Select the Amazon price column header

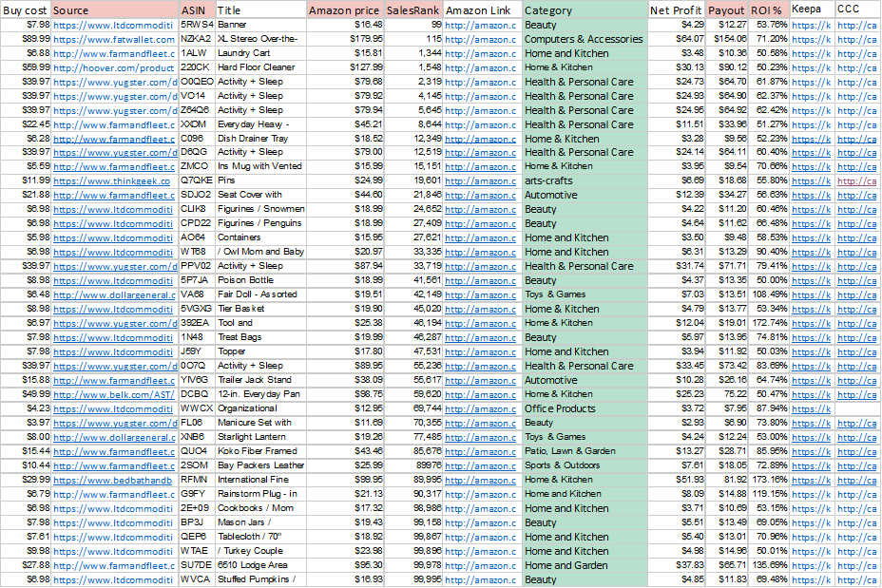tap(345, 10)
